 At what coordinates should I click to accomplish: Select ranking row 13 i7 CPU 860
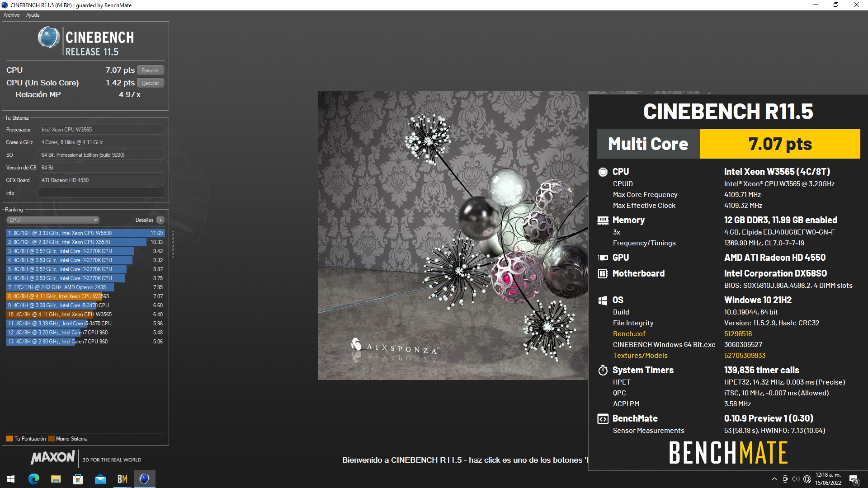pyautogui.click(x=85, y=342)
